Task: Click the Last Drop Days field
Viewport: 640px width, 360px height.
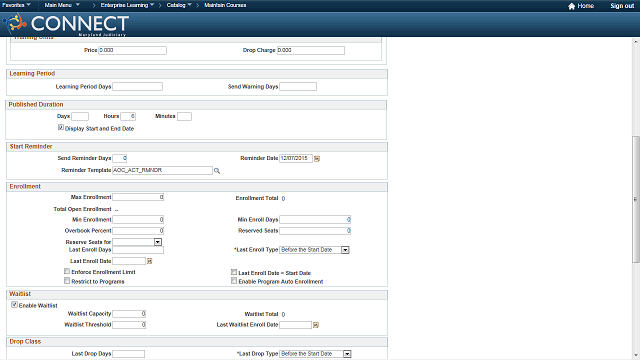Action: [x=129, y=354]
